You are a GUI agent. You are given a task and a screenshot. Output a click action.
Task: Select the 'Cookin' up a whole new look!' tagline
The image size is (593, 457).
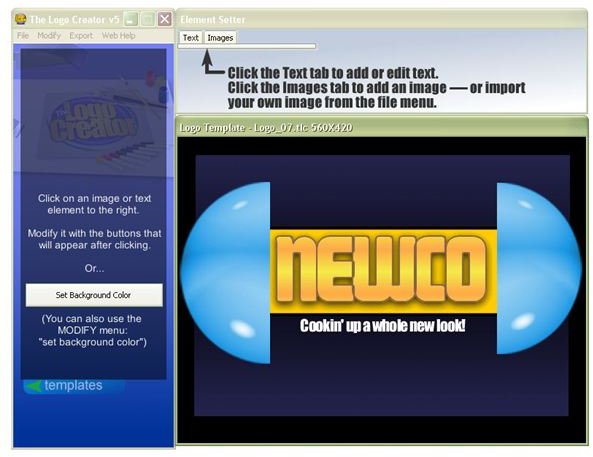pos(382,326)
